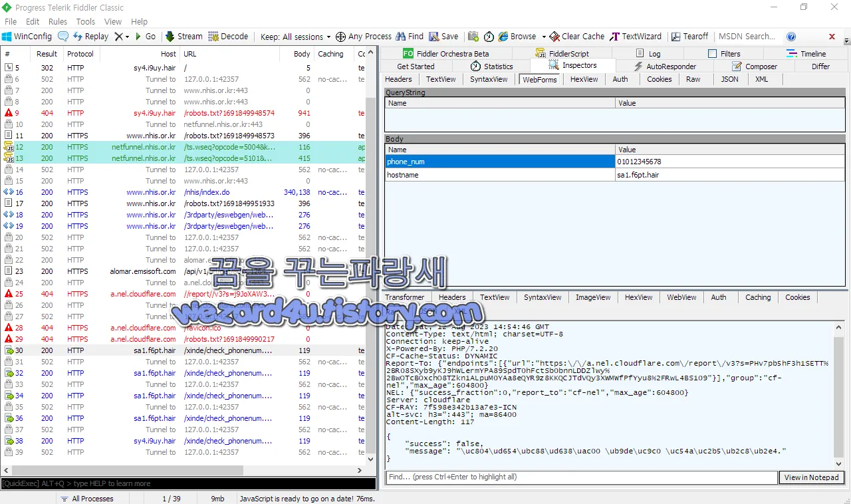The width and height of the screenshot is (851, 504).
Task: Open the toolbar help icon
Action: click(791, 37)
